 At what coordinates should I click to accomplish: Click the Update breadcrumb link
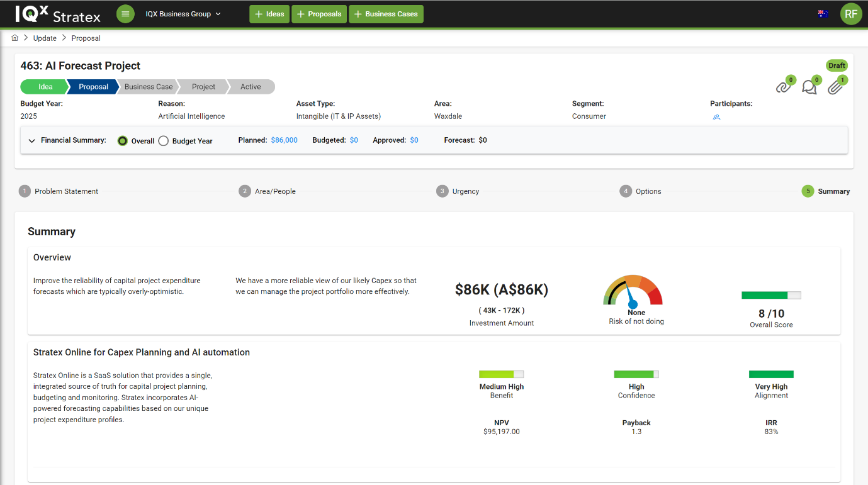(x=45, y=38)
